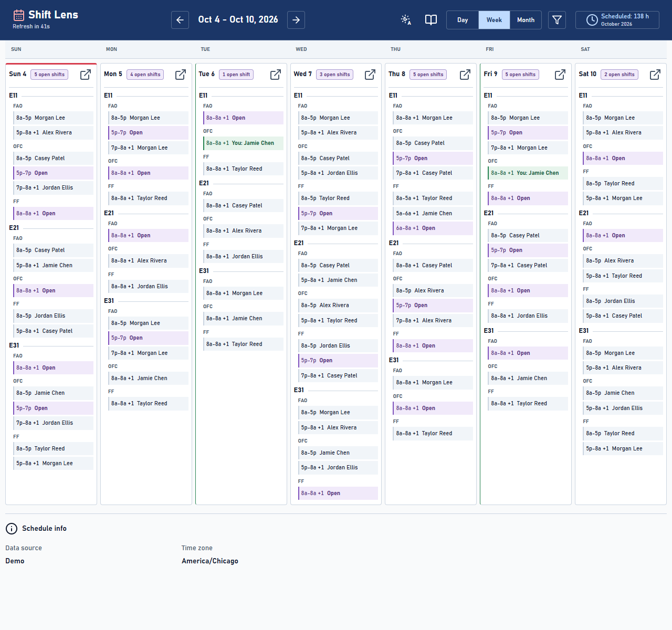Screen dimensions: 672x630
Task: Click Sat 10 '2 open shifts' badge
Action: point(619,75)
